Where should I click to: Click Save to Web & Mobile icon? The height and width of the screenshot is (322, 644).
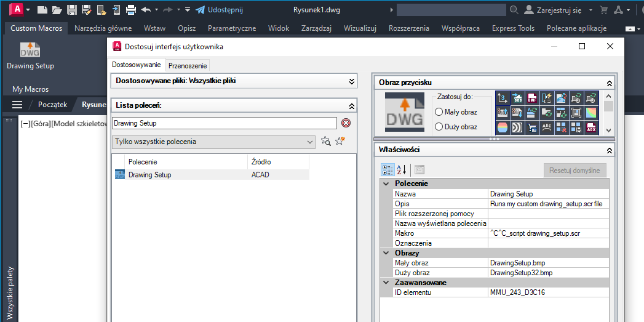coord(116,9)
